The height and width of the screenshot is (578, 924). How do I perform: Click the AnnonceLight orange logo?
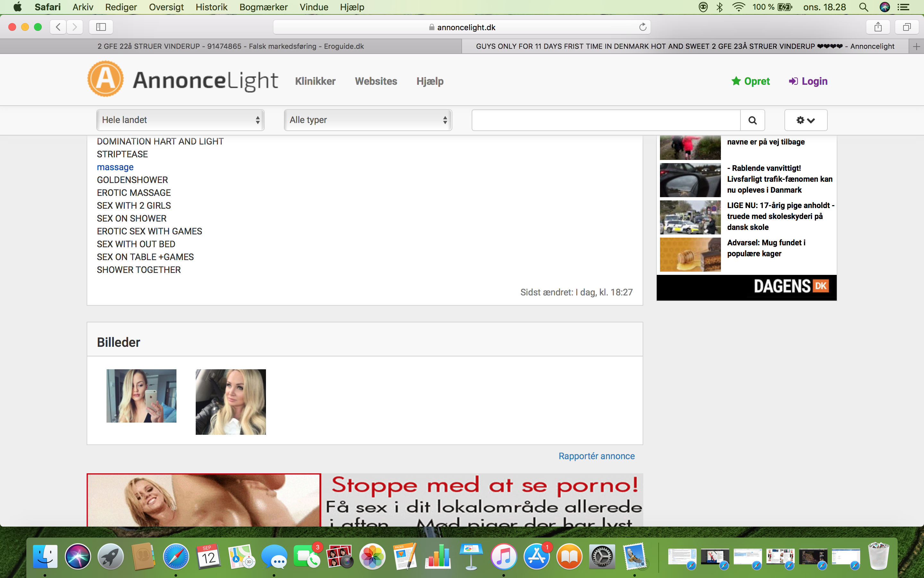point(105,79)
